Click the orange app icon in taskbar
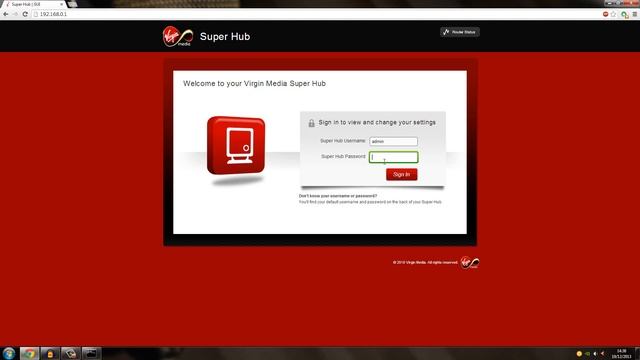The width and height of the screenshot is (640, 360). click(50, 353)
